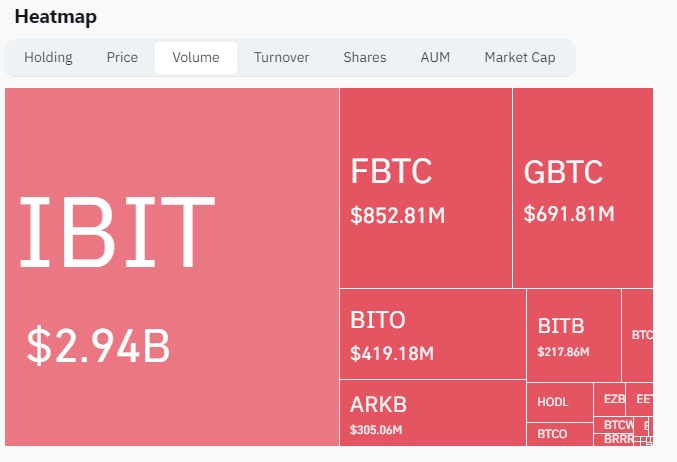Show the Market Cap heatmap
This screenshot has width=677, height=462.
519,58
